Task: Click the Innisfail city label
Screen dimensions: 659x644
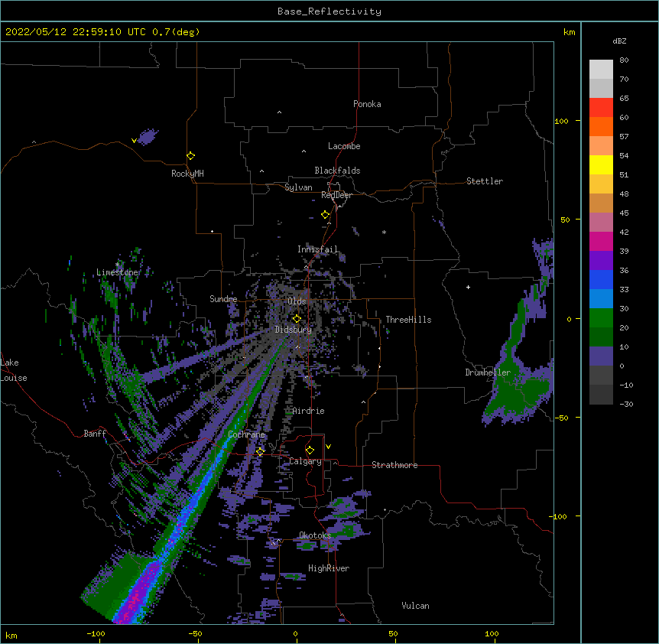Action: coord(317,249)
